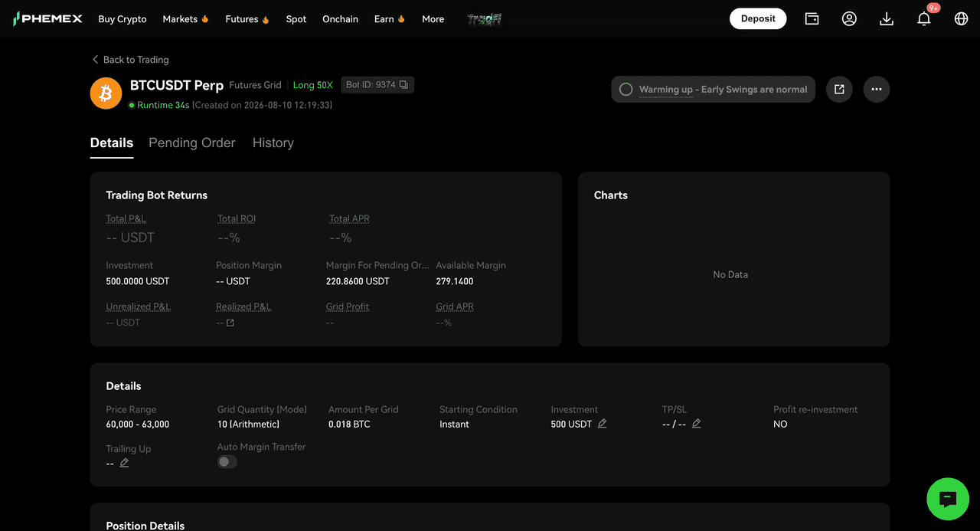The height and width of the screenshot is (531, 980).
Task: Click the Unrealized P&L label
Action: tap(138, 306)
